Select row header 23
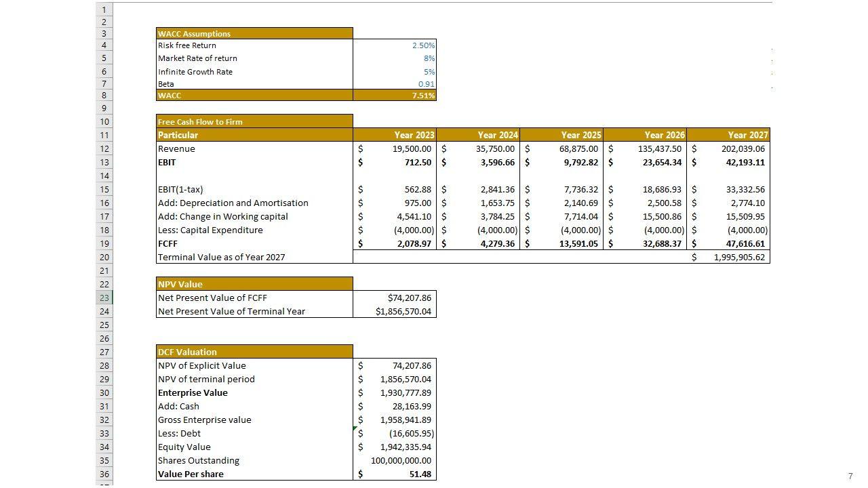Viewport: 868px width, 488px height. pyautogui.click(x=104, y=298)
